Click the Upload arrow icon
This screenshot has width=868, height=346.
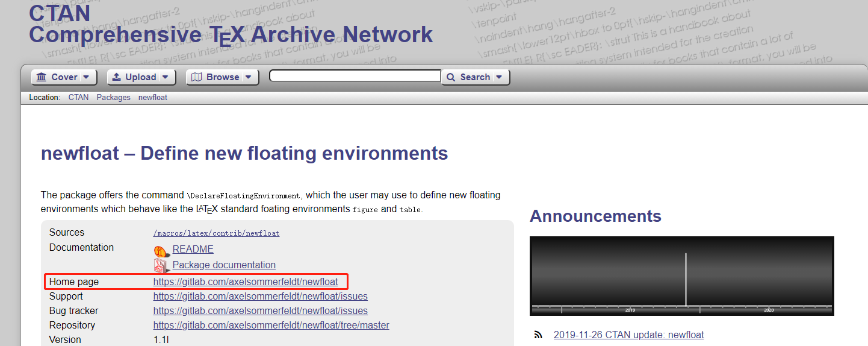[x=117, y=77]
